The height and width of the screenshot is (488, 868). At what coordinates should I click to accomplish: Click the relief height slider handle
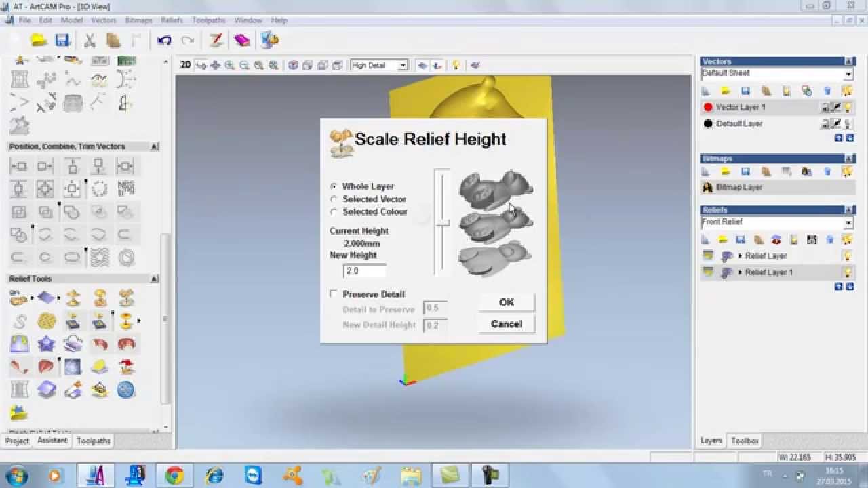coord(442,222)
